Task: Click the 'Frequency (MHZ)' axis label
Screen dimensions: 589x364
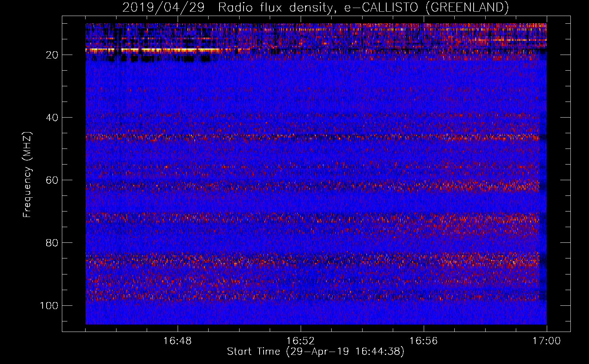Action: click(x=27, y=175)
